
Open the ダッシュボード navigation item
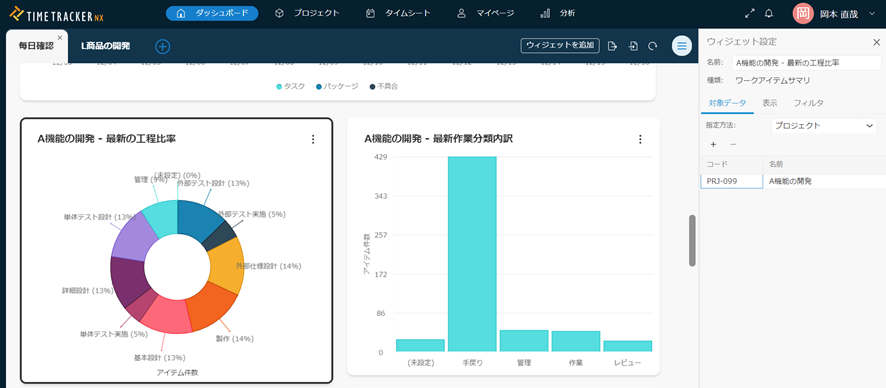pyautogui.click(x=212, y=14)
